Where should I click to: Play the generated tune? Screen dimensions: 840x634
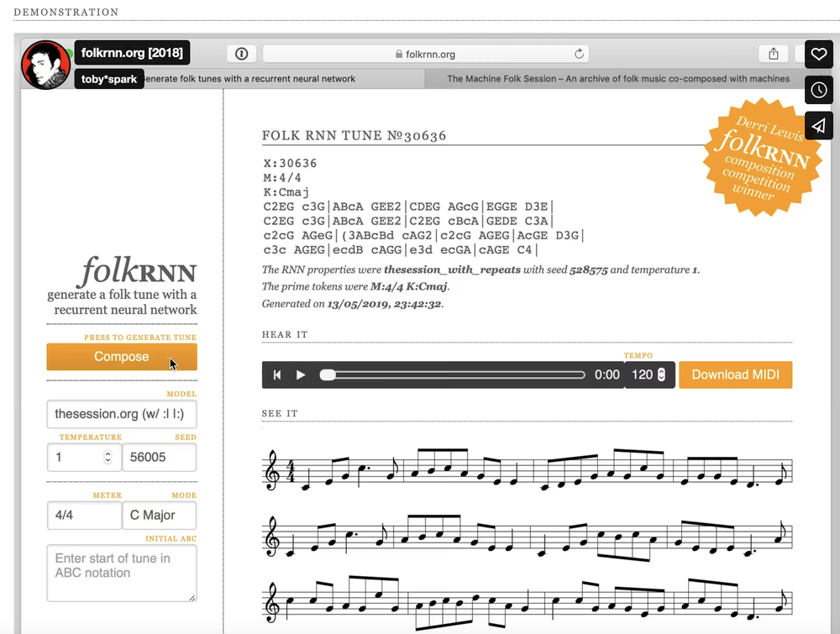coord(301,375)
